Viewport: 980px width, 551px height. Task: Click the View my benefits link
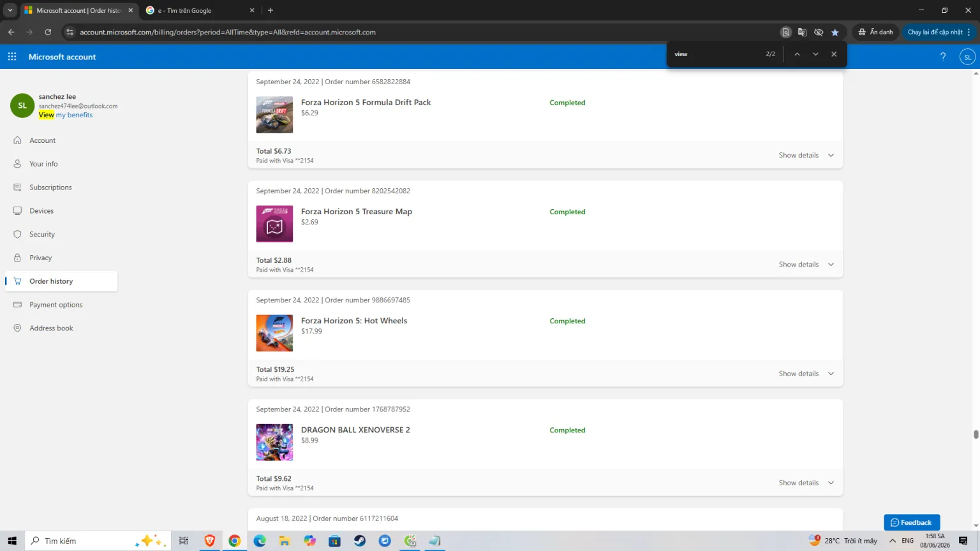(66, 115)
